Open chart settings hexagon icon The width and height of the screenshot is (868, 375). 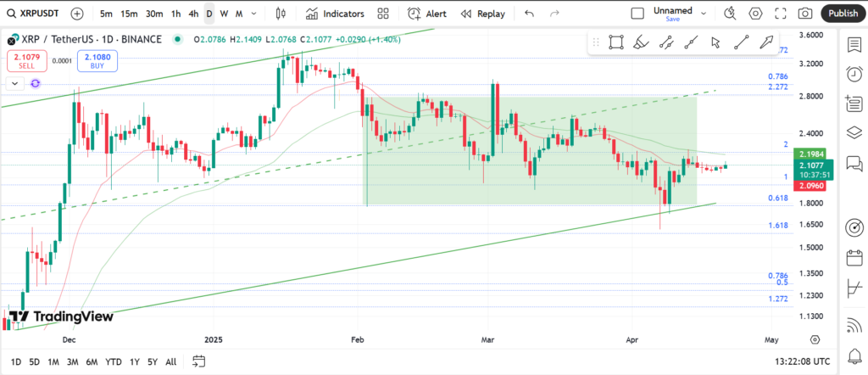coord(755,14)
